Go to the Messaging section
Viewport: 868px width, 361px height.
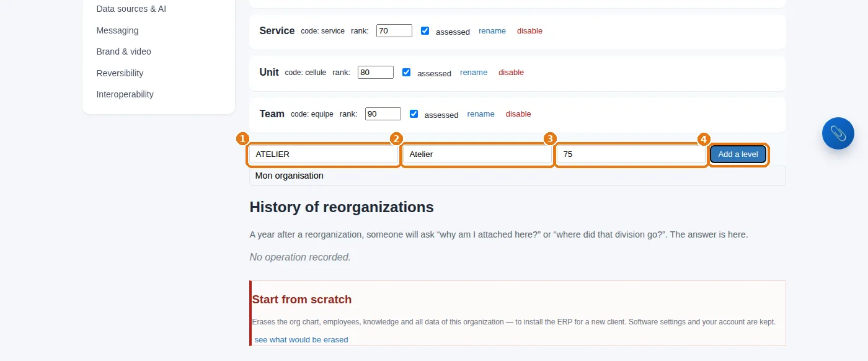[x=117, y=30]
